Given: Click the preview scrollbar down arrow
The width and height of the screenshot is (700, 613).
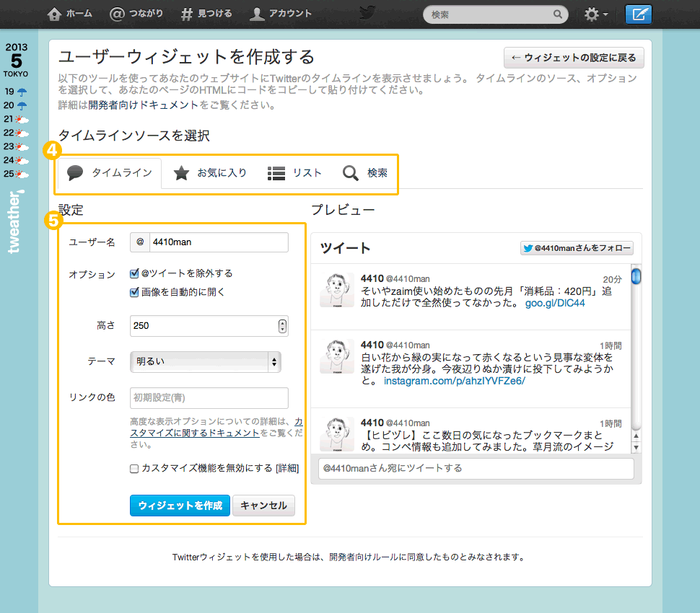Looking at the screenshot, I should point(636,447).
